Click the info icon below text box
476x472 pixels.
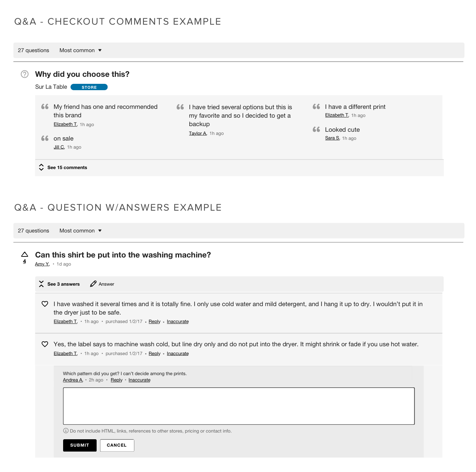tap(66, 431)
